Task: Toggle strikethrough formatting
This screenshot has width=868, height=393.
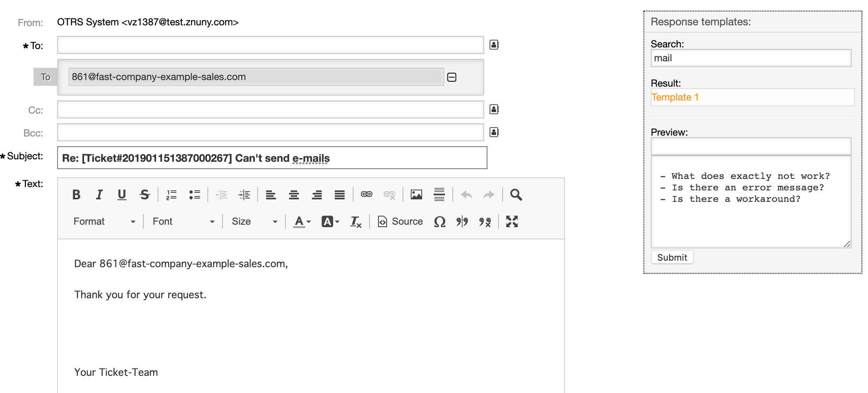Action: click(x=145, y=195)
